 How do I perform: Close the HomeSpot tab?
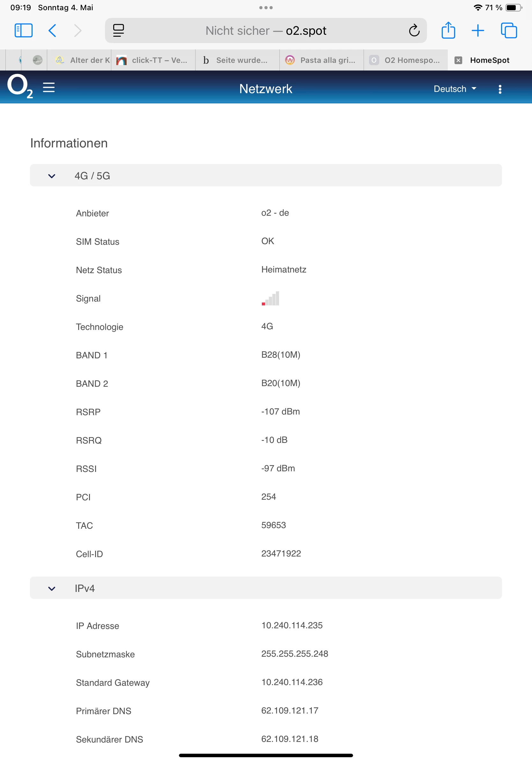point(458,60)
